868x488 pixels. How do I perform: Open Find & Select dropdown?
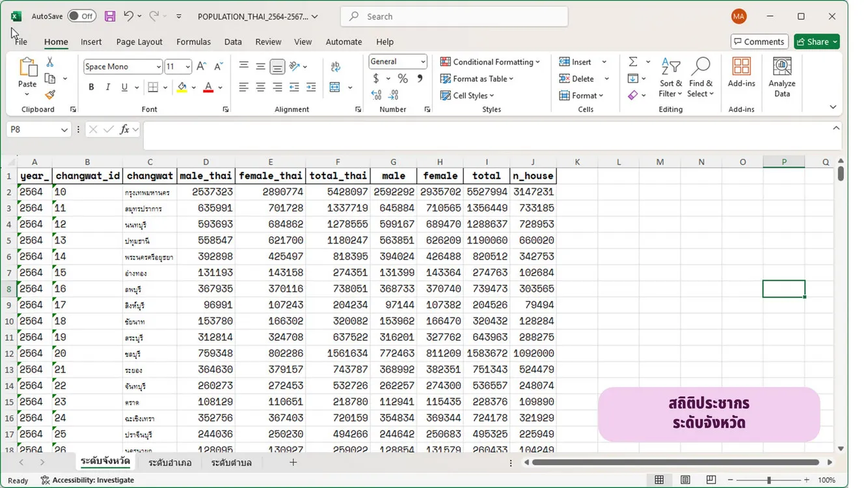tap(701, 77)
